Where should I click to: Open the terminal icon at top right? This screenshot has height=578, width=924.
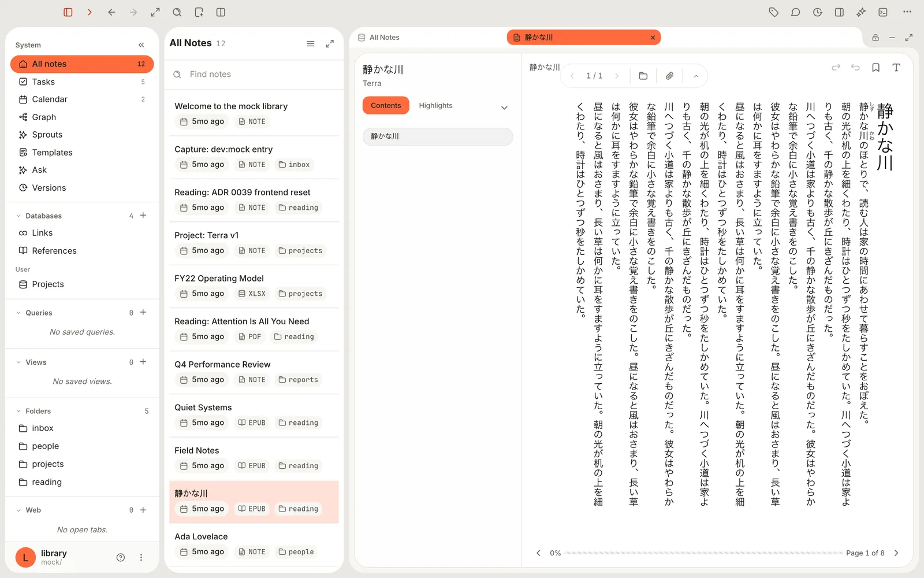[x=883, y=12]
